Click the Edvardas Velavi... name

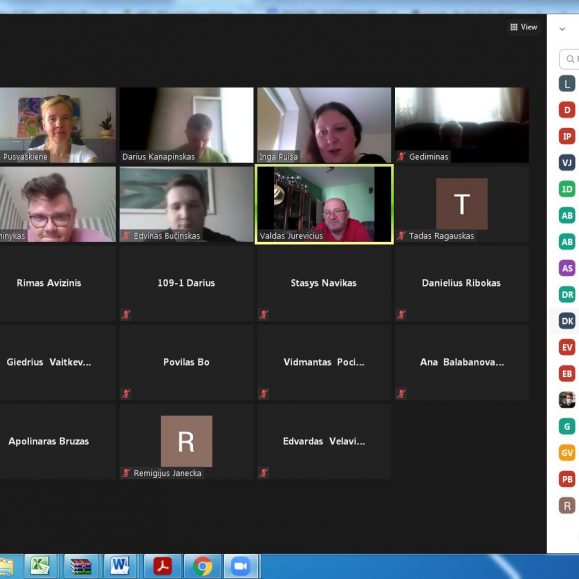324,441
